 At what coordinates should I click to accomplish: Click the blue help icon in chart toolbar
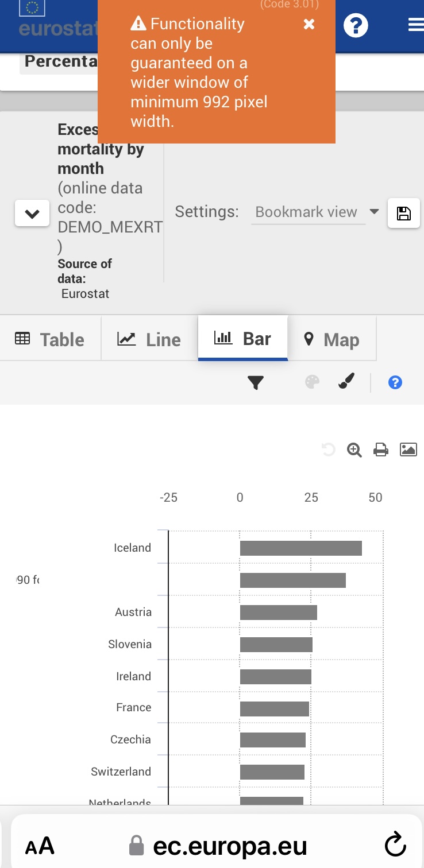395,382
